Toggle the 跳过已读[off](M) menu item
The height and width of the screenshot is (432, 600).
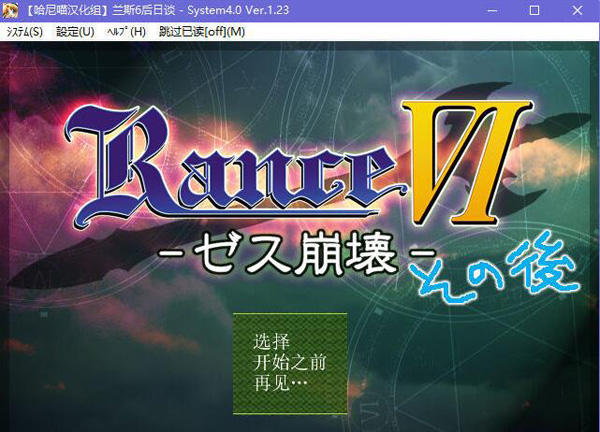coord(202,32)
